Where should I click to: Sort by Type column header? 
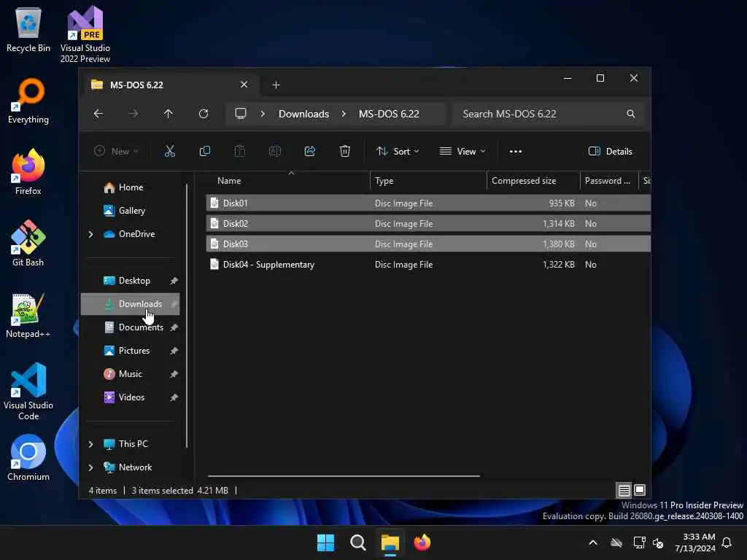427,181
